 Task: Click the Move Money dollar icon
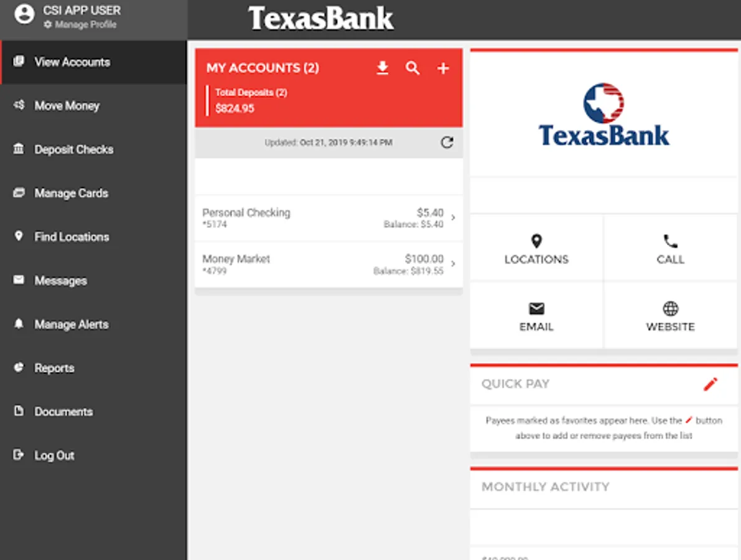tap(19, 105)
